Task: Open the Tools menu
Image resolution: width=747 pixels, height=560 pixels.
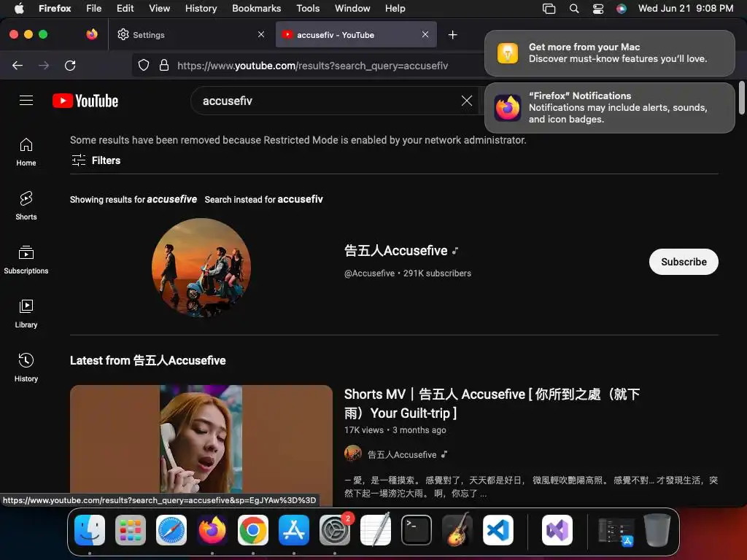Action: pyautogui.click(x=308, y=9)
